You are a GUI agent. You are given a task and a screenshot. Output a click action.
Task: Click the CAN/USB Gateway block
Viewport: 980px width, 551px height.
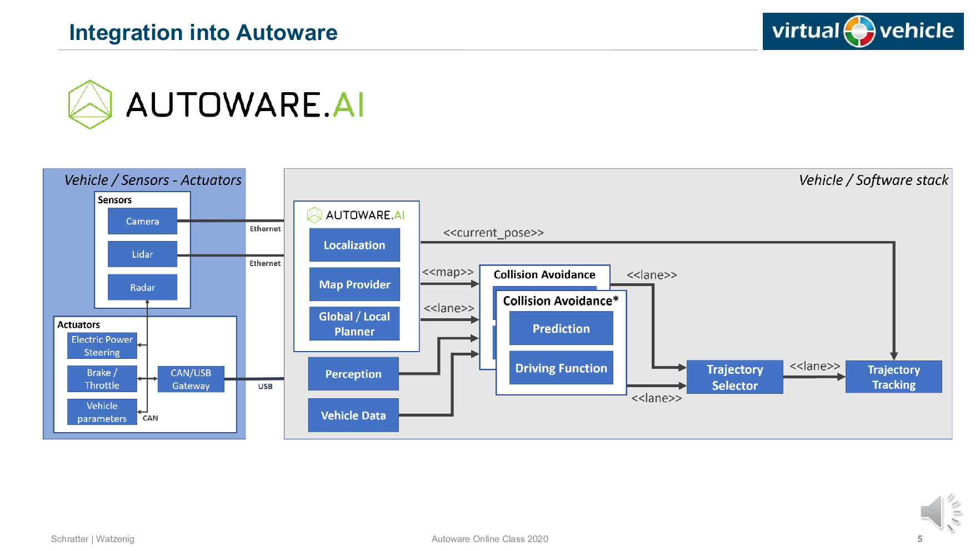coord(191,379)
